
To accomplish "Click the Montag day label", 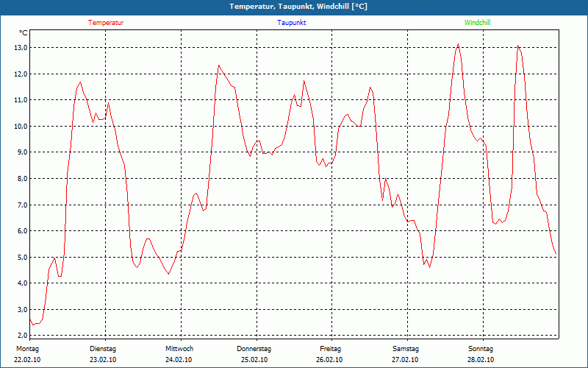I will click(x=27, y=349).
